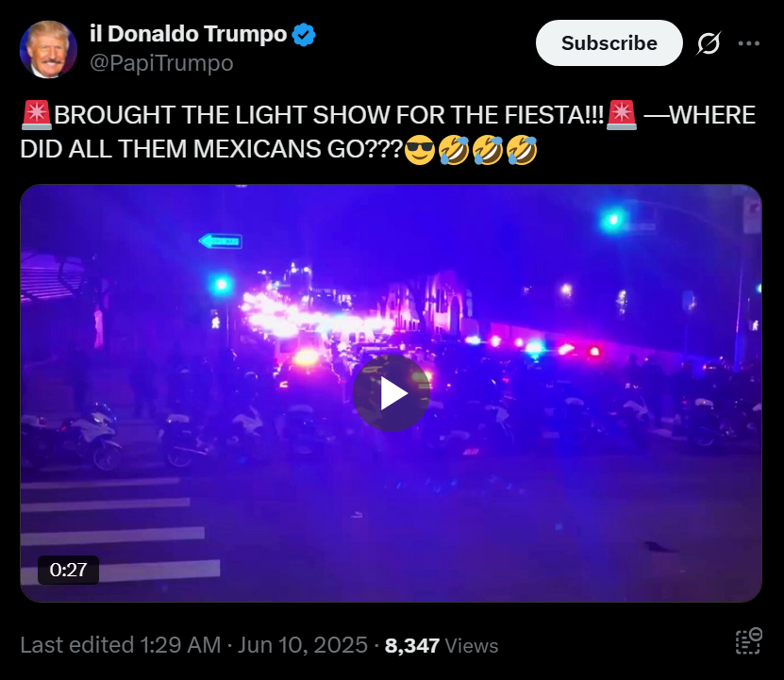Click the first siren emoji in post

[37, 115]
